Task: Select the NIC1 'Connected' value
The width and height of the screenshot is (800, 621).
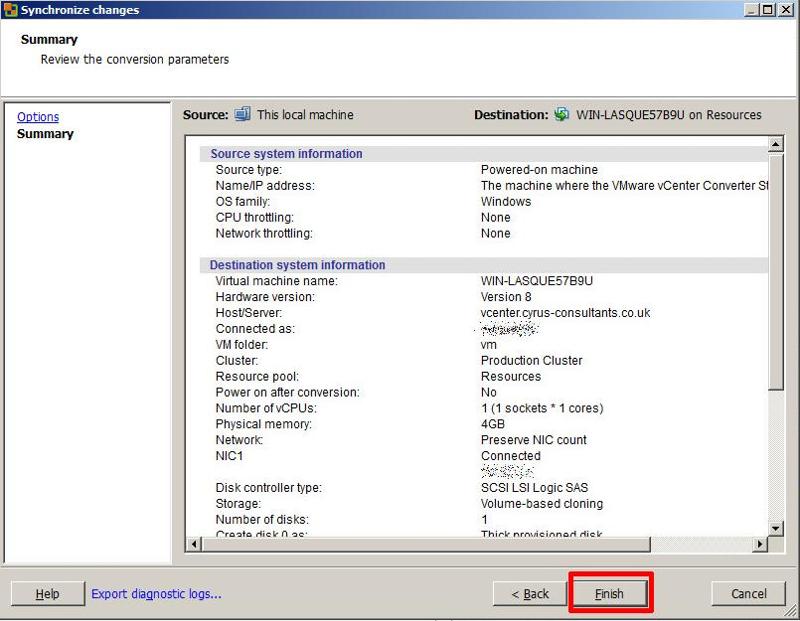Action: 511,456
